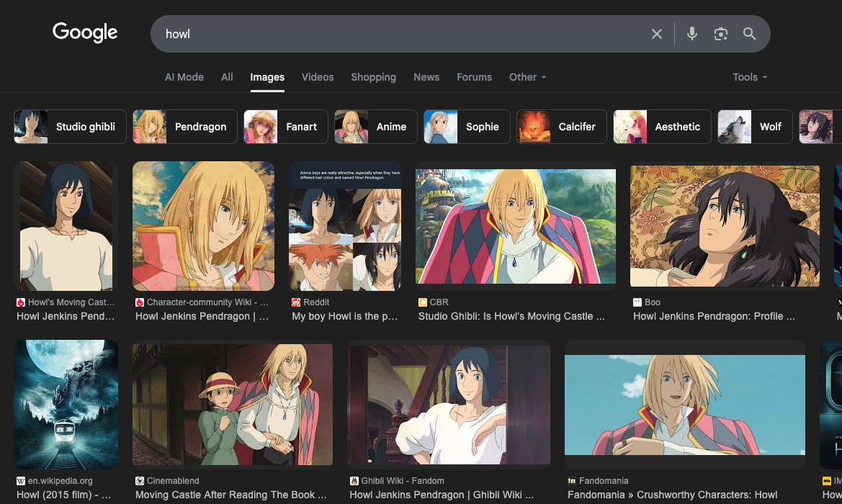The image size is (842, 504).
Task: Click the Wikipedia favicon beside en.wikipedia.org
Action: point(21,481)
